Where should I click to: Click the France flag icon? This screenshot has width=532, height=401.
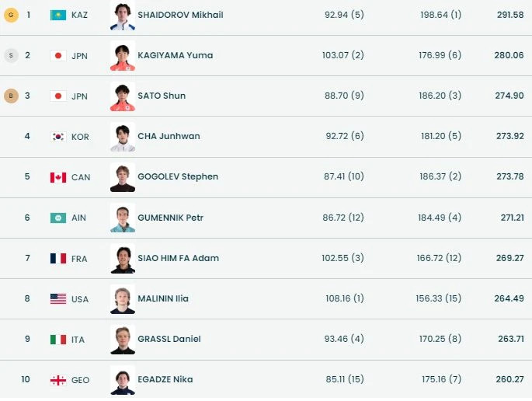[x=58, y=258]
